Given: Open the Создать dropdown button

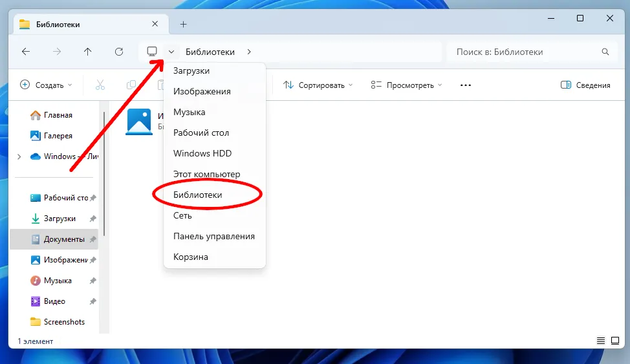Looking at the screenshot, I should (x=46, y=85).
